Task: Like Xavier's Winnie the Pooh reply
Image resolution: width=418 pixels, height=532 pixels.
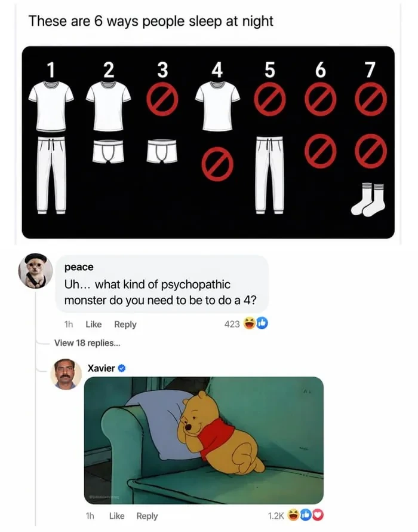Action: (x=116, y=516)
